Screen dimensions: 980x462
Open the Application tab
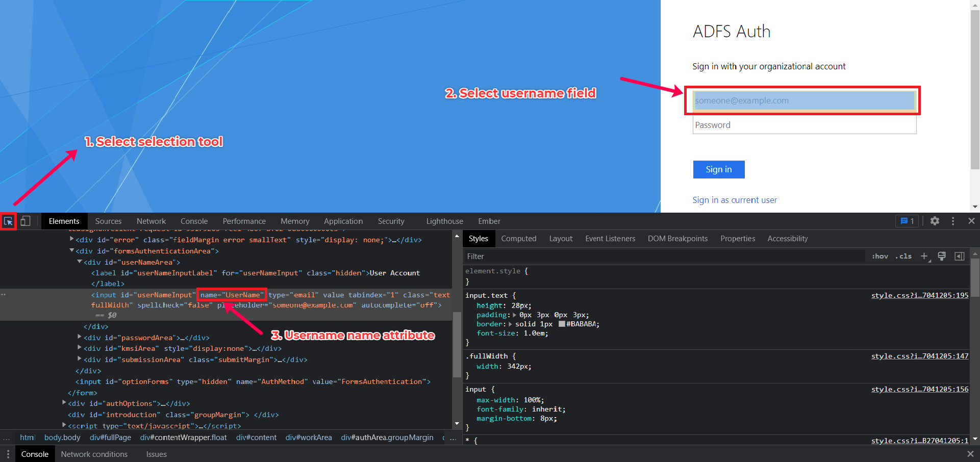[343, 221]
